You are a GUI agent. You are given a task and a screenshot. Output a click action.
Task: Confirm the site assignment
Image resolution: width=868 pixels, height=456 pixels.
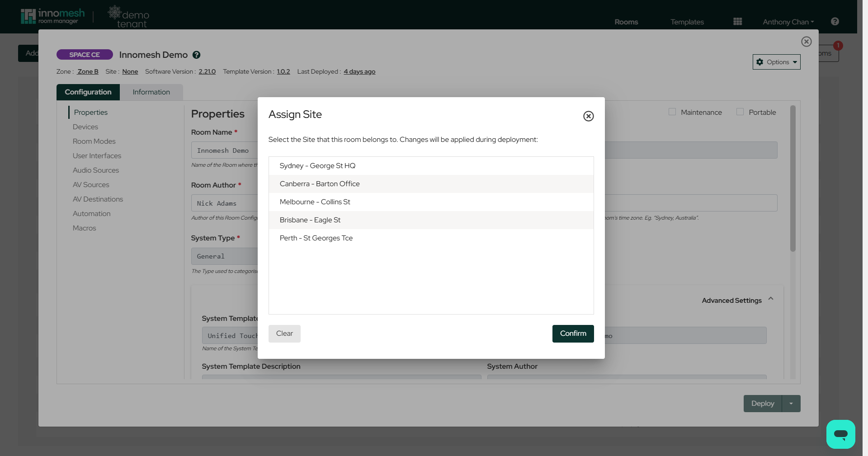click(x=573, y=334)
